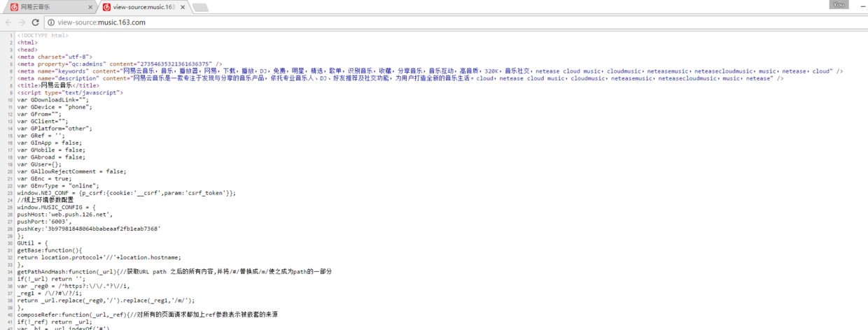Viewport: 868px width, 330px height.
Task: Click the getBase:function(){ line
Action: tap(50, 250)
